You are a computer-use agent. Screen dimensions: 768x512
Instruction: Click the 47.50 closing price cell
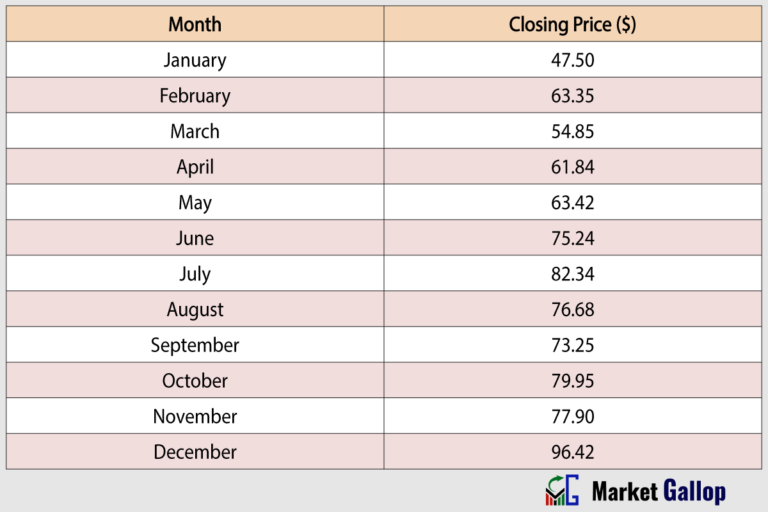pos(572,60)
